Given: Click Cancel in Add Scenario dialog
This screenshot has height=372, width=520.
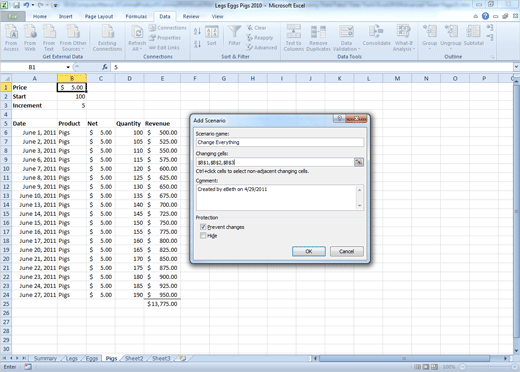Looking at the screenshot, I should pos(346,251).
